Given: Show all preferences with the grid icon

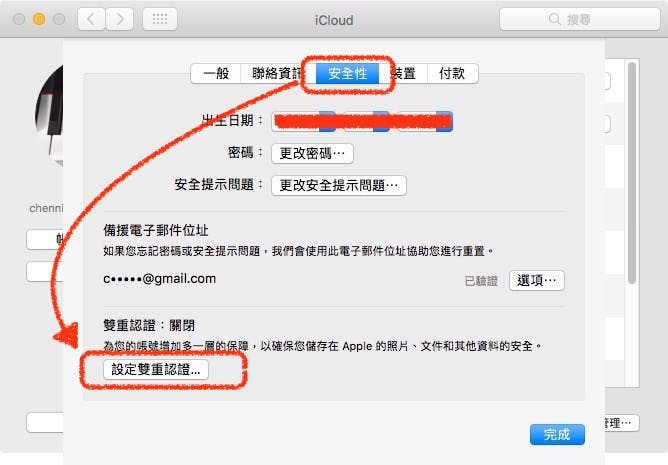Looking at the screenshot, I should point(160,19).
